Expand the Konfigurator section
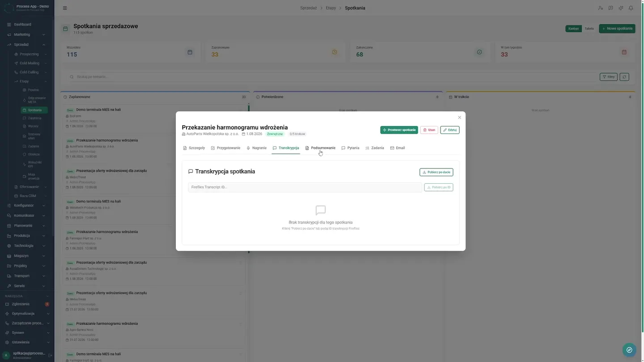Viewport: 644px width, 362px height. (x=27, y=206)
